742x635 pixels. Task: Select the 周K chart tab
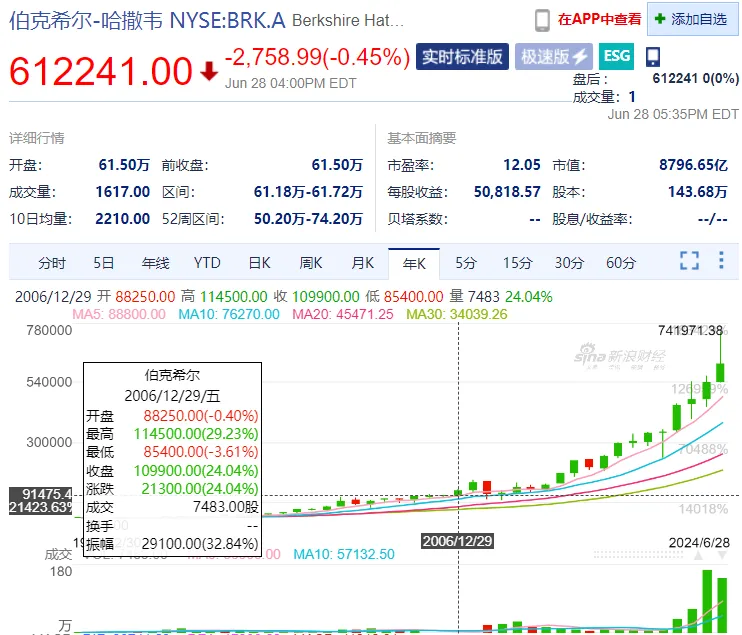(311, 263)
